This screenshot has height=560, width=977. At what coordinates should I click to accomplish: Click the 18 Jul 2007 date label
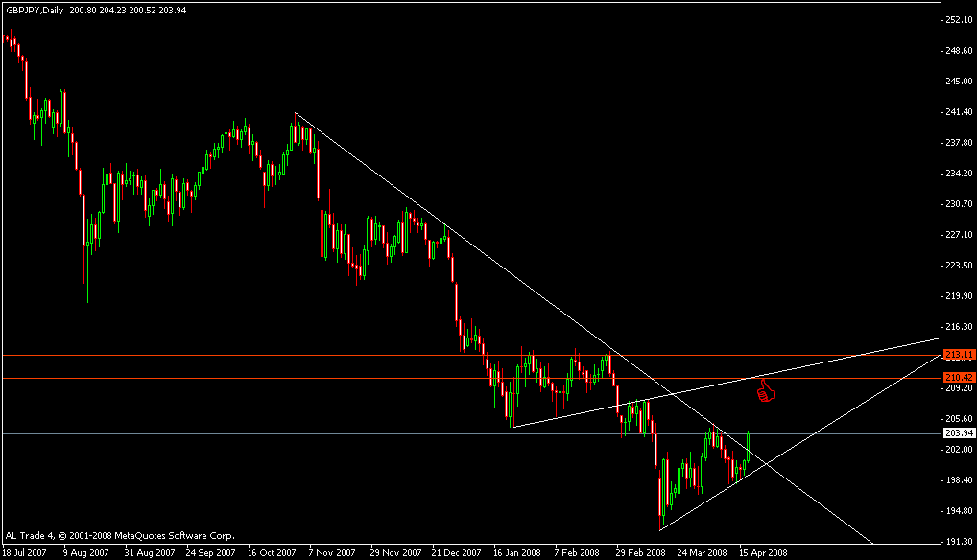click(x=24, y=552)
